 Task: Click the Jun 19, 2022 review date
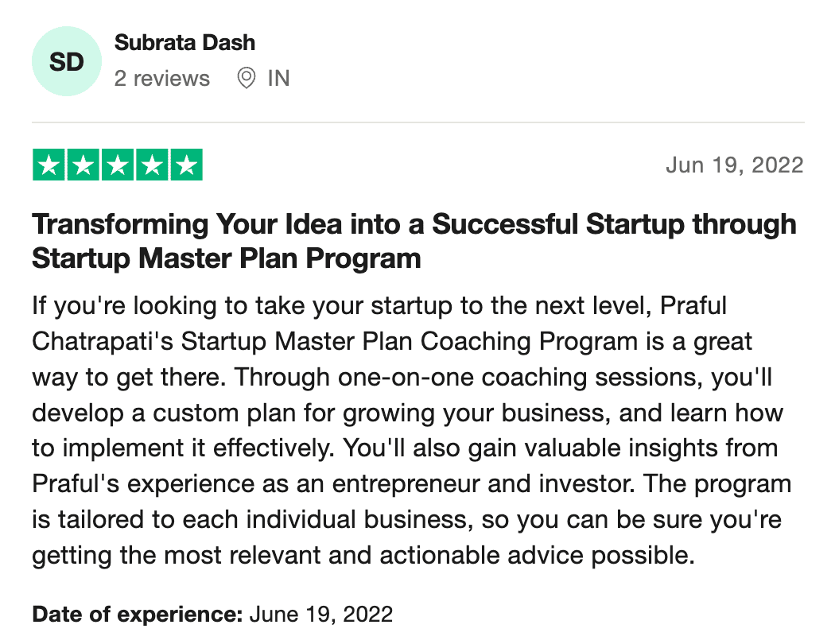(734, 165)
